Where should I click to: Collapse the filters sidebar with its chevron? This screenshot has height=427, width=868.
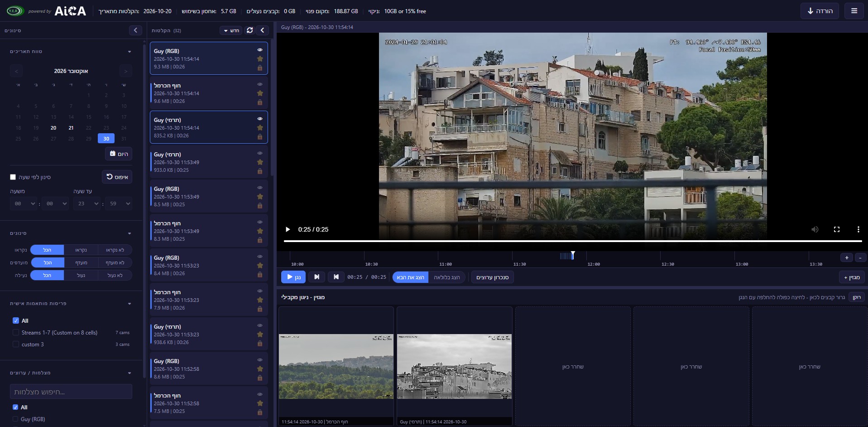135,30
